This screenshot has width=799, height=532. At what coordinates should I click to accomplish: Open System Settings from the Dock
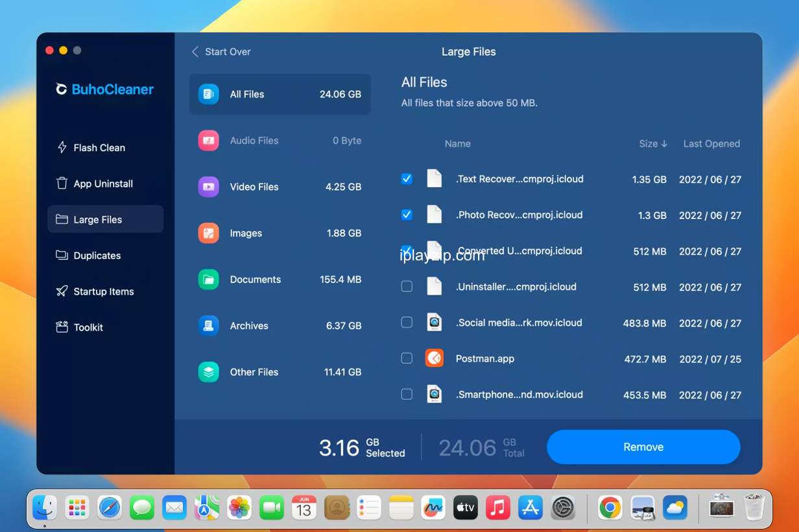563,508
